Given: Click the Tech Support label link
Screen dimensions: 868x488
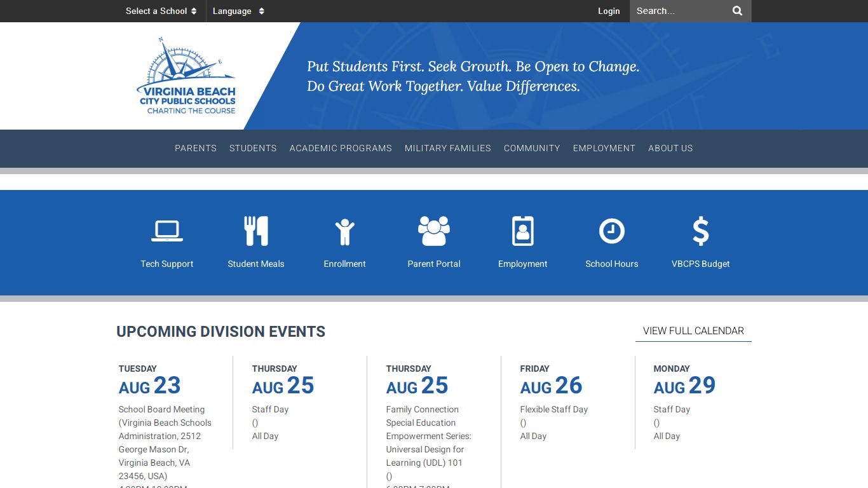Looking at the screenshot, I should click(167, 264).
